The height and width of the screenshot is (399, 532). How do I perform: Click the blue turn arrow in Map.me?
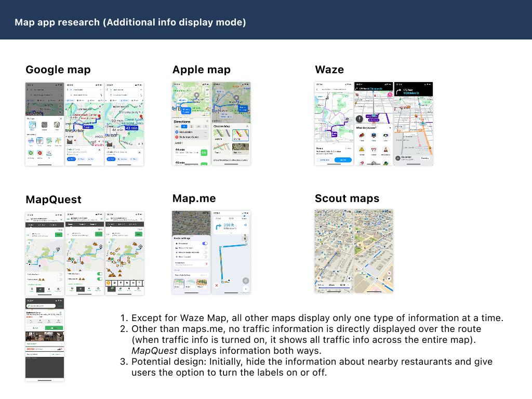tap(219, 225)
